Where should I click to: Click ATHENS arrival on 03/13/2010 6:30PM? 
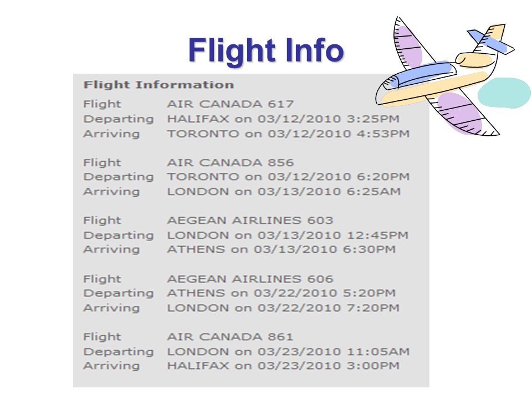(281, 249)
